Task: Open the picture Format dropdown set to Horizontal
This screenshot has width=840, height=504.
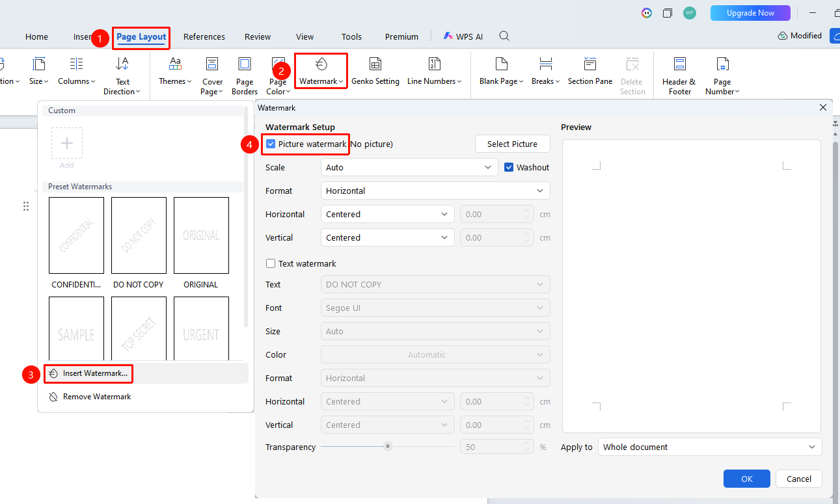Action: pos(435,191)
